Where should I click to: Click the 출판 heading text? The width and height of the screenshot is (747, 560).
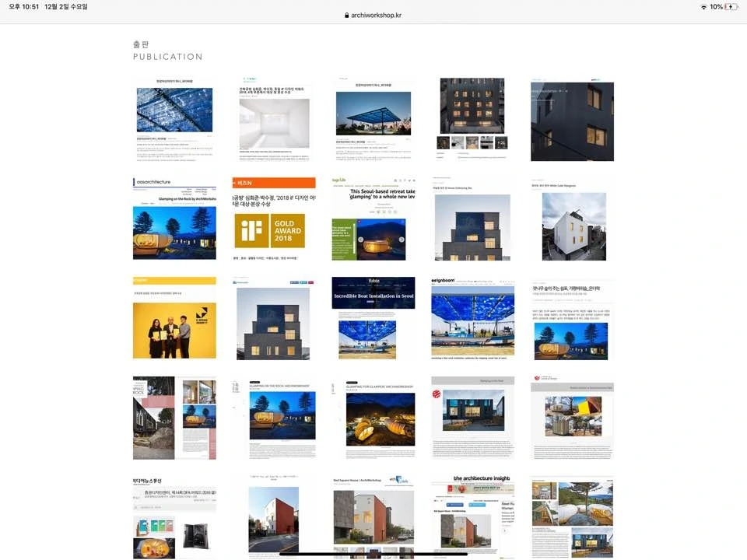[141, 44]
